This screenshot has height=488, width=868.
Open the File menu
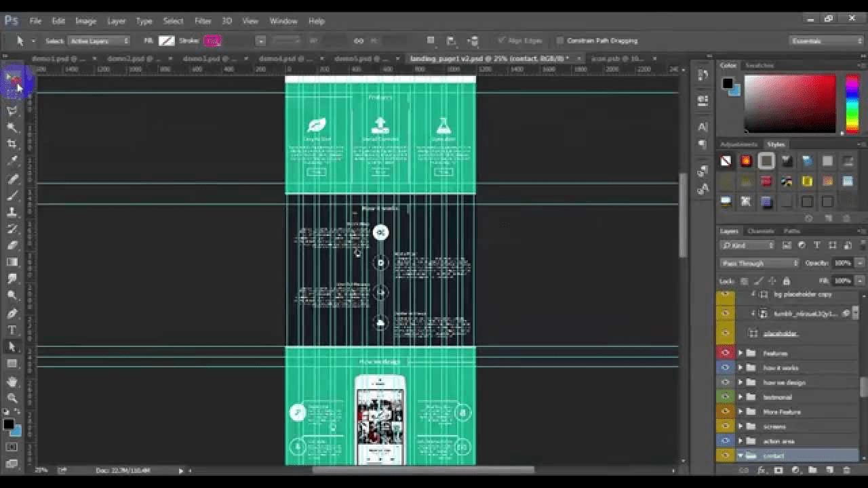35,21
